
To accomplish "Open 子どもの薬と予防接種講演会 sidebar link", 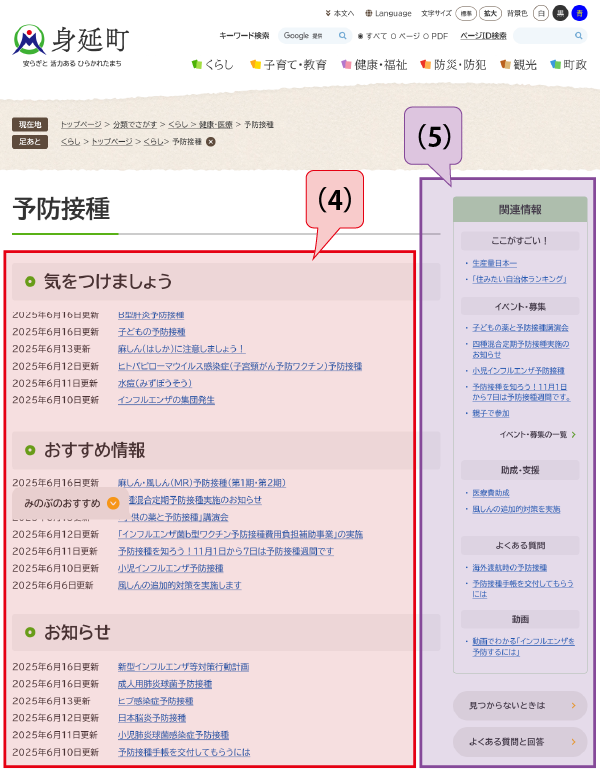I will 520,328.
